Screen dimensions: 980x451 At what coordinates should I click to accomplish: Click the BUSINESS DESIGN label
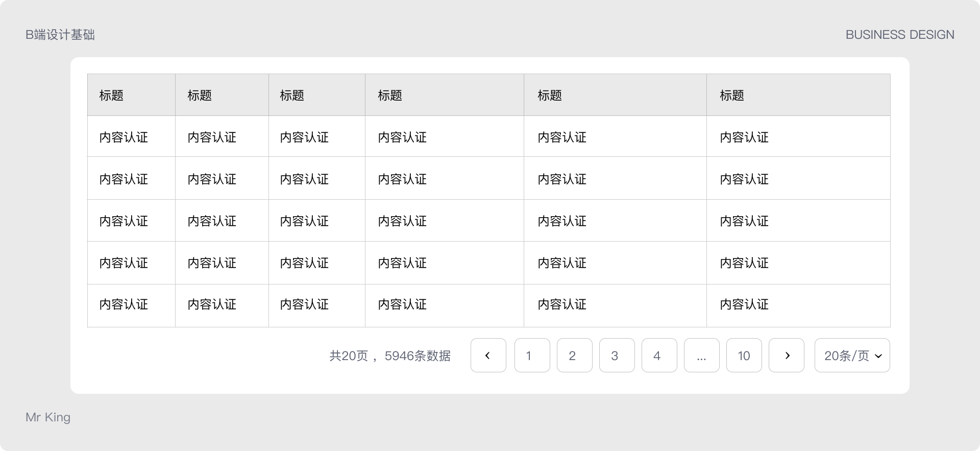pos(900,35)
